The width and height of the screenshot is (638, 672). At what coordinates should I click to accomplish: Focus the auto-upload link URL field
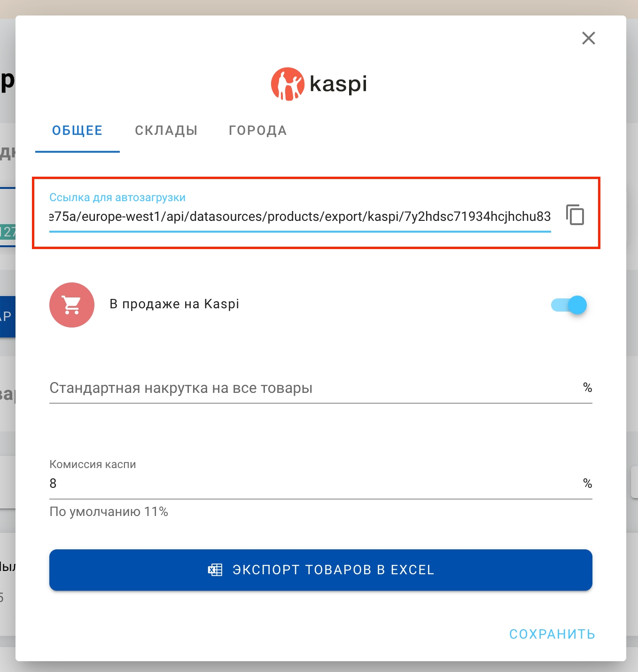click(x=300, y=217)
